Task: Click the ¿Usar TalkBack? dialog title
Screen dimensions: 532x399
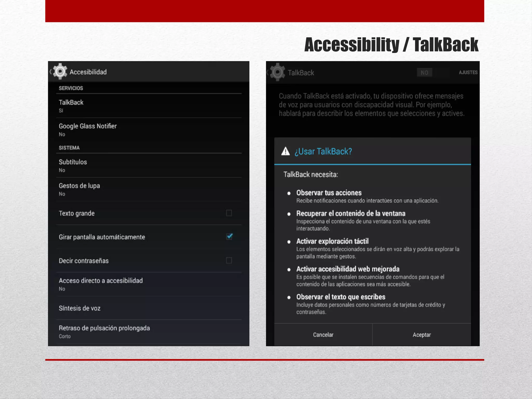Action: pos(323,151)
